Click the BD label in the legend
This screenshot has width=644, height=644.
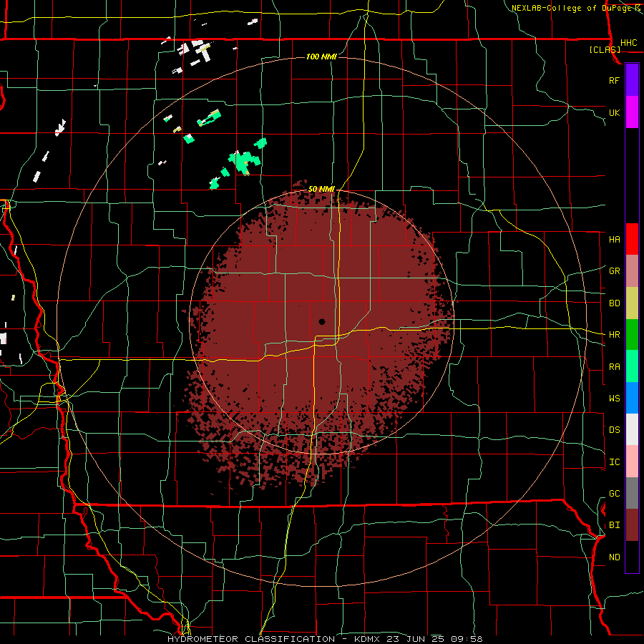pyautogui.click(x=614, y=303)
